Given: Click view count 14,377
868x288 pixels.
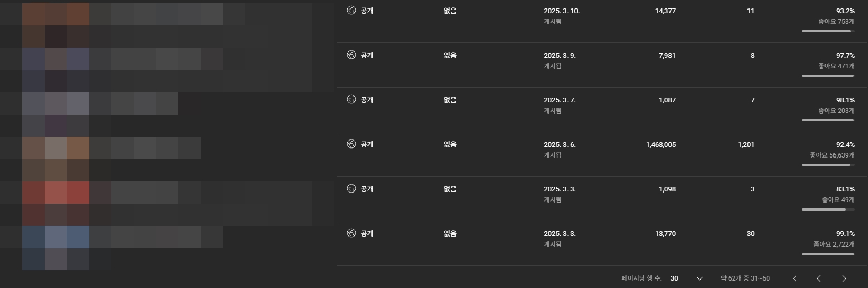Looking at the screenshot, I should tap(665, 11).
